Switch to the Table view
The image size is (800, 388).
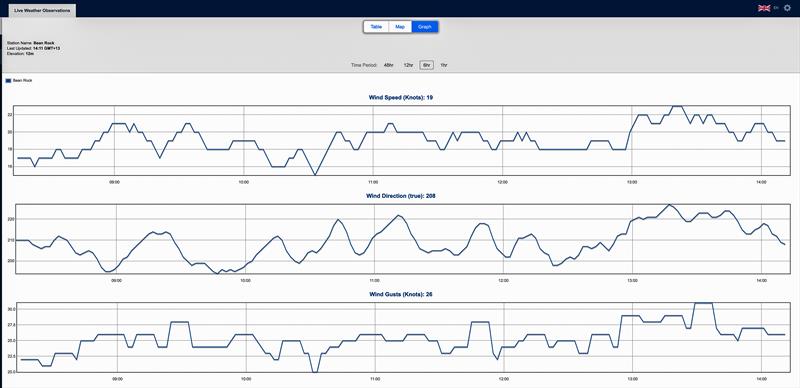coord(376,27)
